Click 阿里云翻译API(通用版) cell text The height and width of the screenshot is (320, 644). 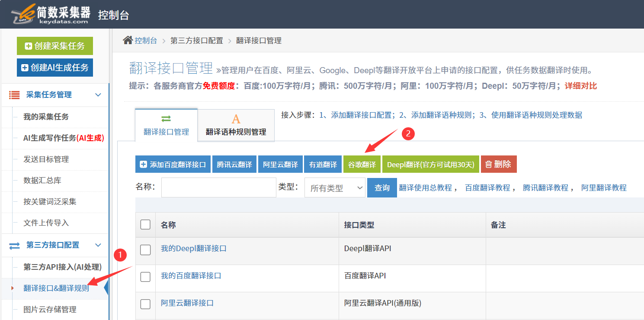(383, 303)
